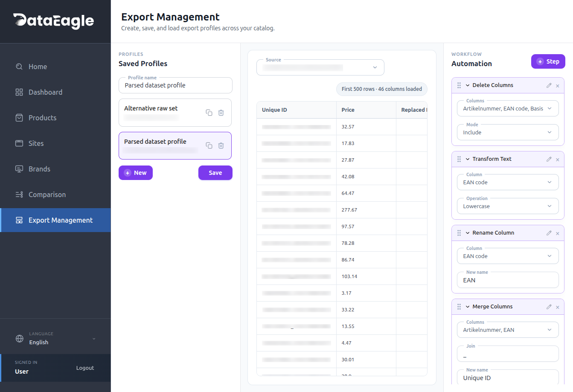573x392 pixels.
Task: Remove the Transform Text step
Action: click(x=558, y=160)
